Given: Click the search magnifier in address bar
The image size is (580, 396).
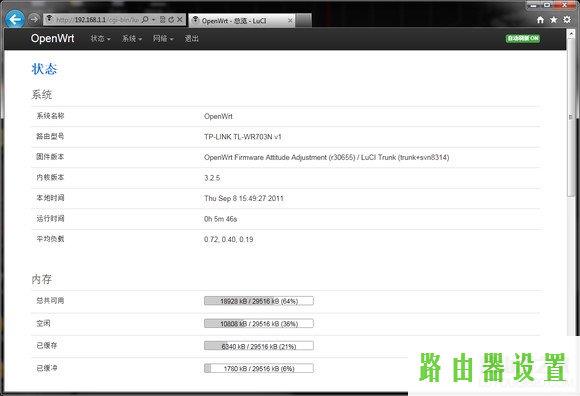Looking at the screenshot, I should click(x=145, y=20).
